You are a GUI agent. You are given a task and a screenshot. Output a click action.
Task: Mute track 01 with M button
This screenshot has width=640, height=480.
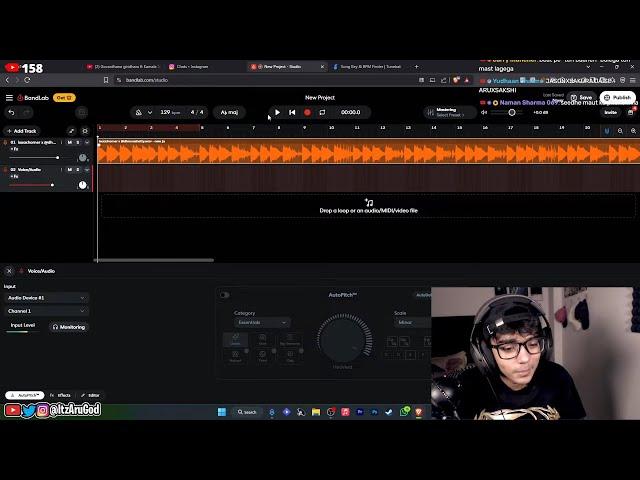(69, 142)
